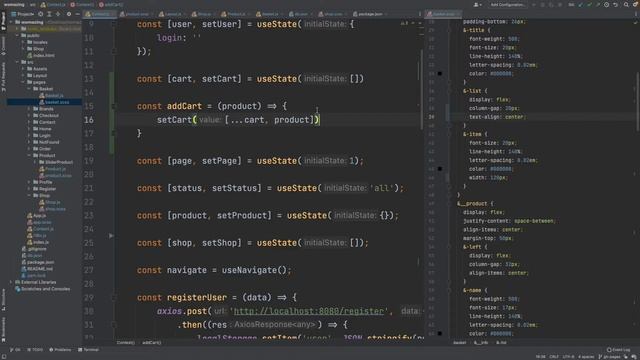Image resolution: width=640 pixels, height=360 pixels.
Task: Click the Git push arrow icon
Action: pyautogui.click(x=598, y=5)
